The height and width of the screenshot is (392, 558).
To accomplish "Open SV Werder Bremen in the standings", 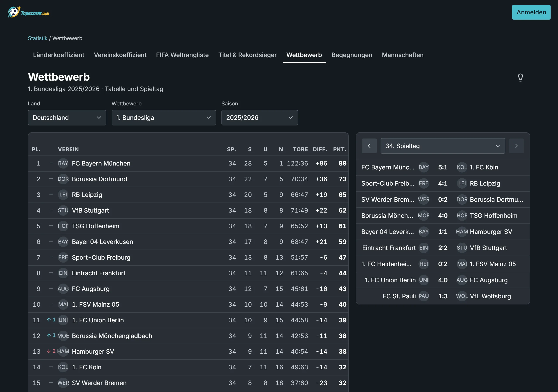I will pos(99,383).
